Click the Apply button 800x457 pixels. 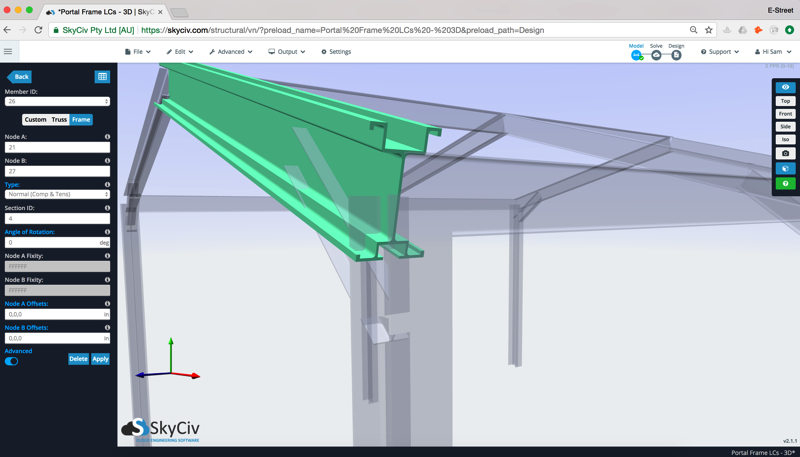100,359
